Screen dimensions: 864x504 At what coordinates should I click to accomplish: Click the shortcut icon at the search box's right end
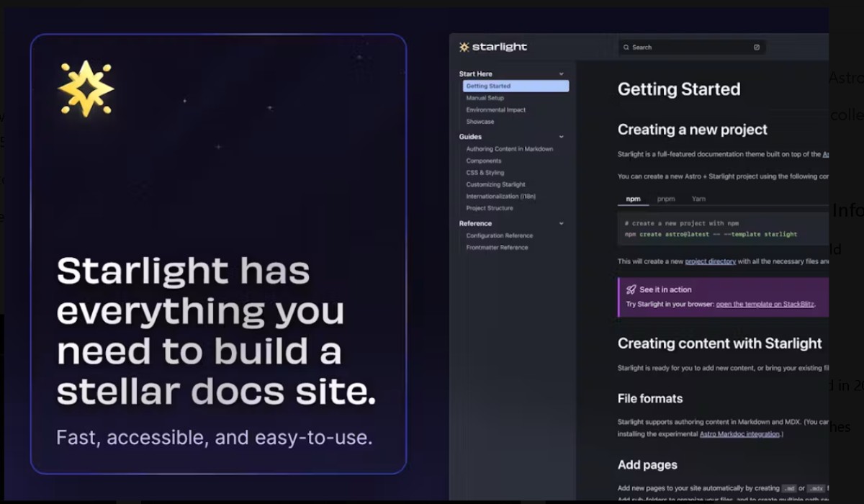757,48
